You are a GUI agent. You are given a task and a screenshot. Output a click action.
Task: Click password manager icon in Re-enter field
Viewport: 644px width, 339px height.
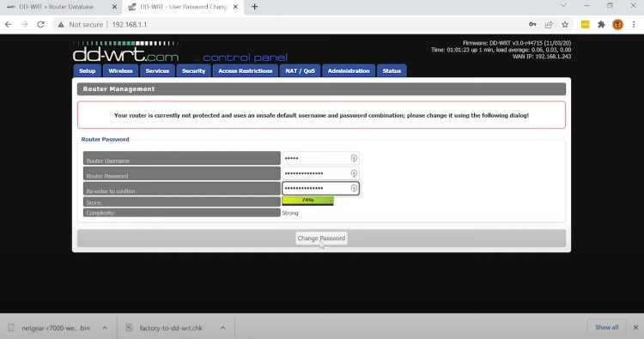tap(354, 188)
